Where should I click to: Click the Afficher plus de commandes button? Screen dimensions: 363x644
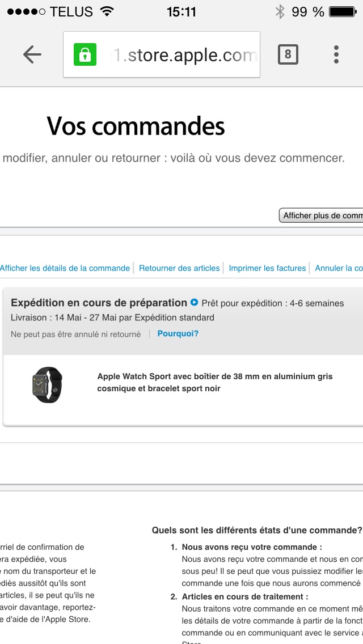point(321,215)
